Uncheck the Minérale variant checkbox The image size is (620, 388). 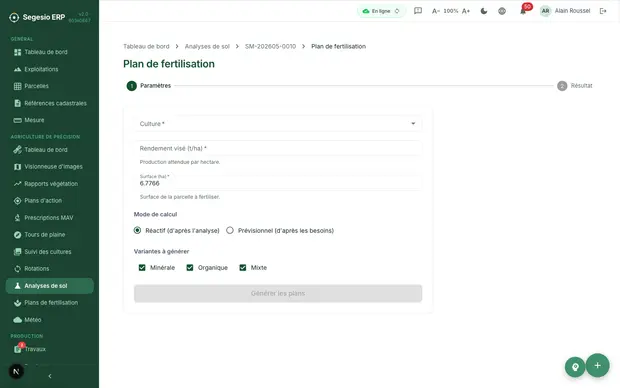142,268
